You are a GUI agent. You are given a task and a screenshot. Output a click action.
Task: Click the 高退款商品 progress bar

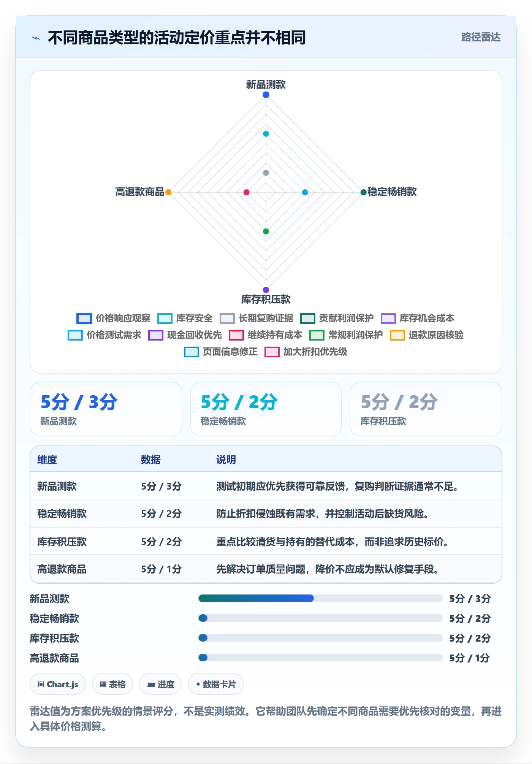click(320, 658)
